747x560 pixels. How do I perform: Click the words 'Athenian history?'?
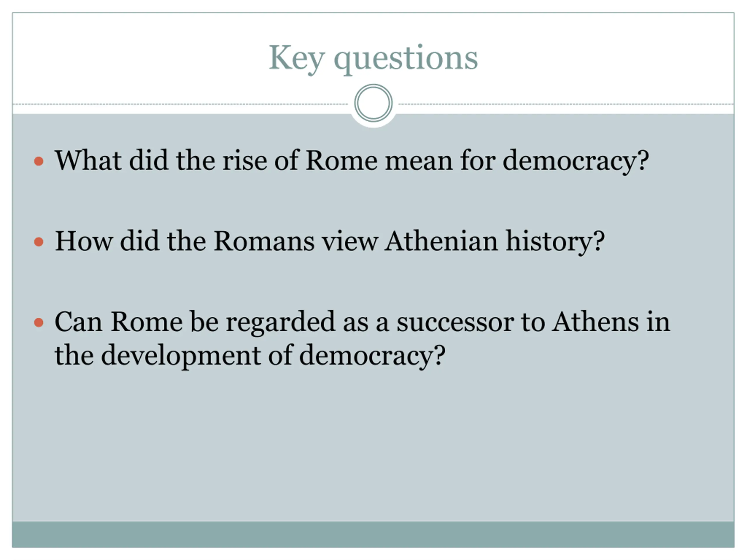click(x=494, y=242)
